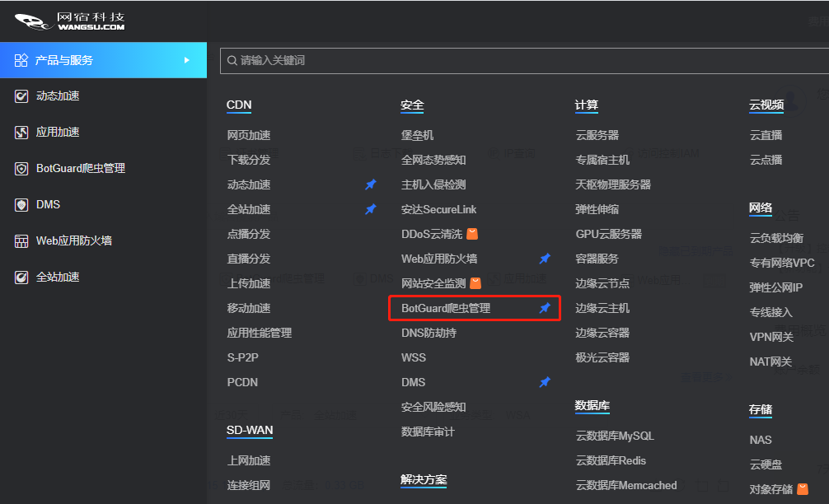Open WSS under 安全
The width and height of the screenshot is (829, 504).
point(414,357)
